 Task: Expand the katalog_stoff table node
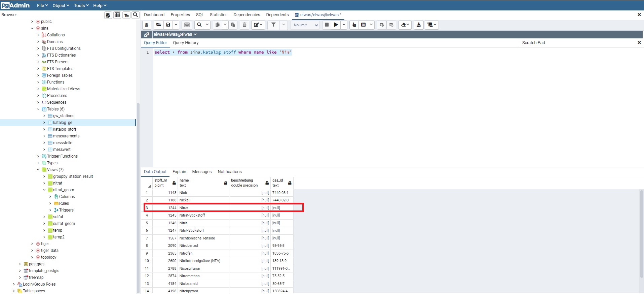pyautogui.click(x=44, y=129)
